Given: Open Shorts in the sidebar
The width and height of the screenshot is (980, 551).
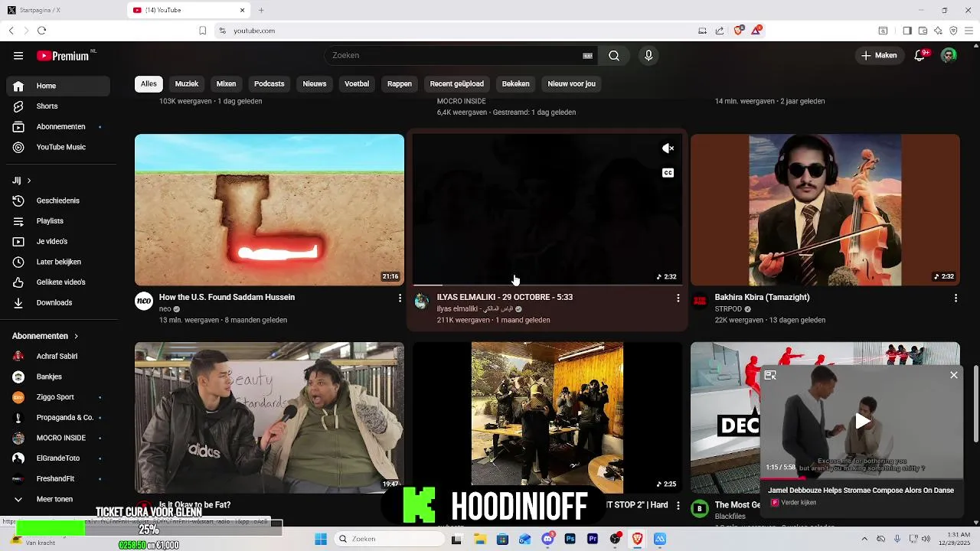Looking at the screenshot, I should point(58,106).
